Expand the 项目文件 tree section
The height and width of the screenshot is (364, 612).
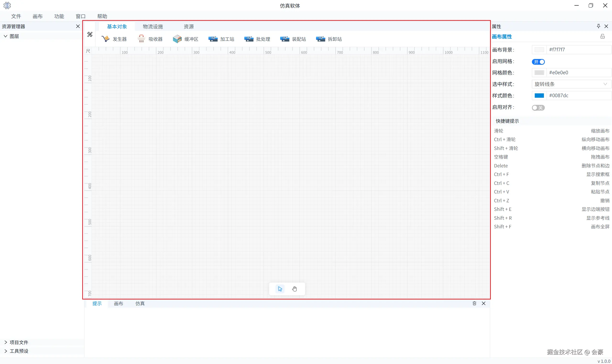coord(6,342)
